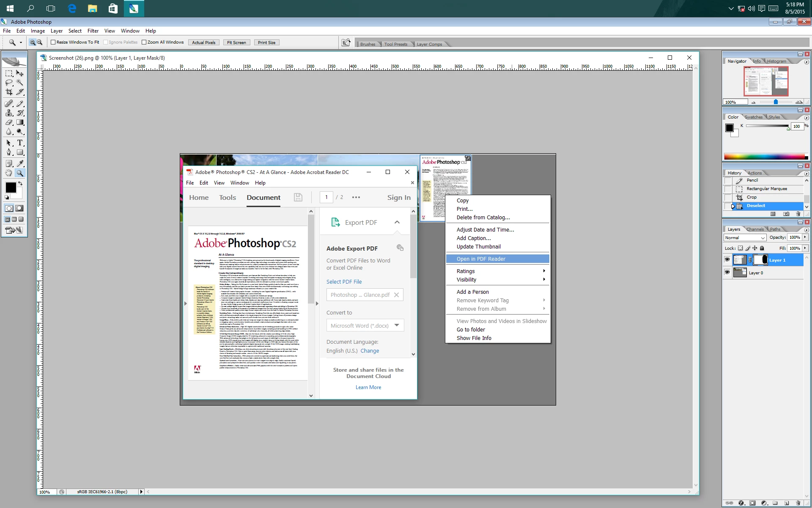Screen dimensions: 812x508
Task: Click the Learn More link
Action: pyautogui.click(x=368, y=387)
